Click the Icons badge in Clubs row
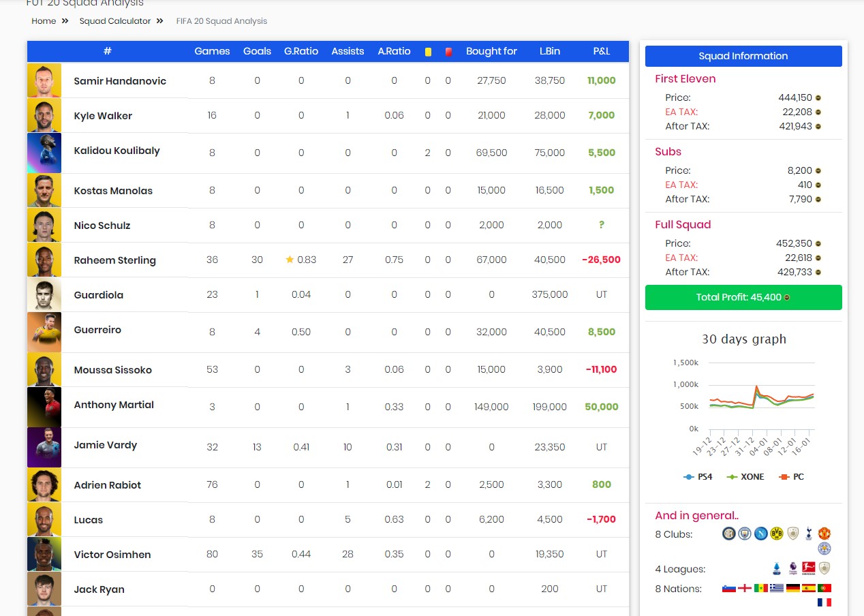This screenshot has height=616, width=864. click(x=793, y=534)
